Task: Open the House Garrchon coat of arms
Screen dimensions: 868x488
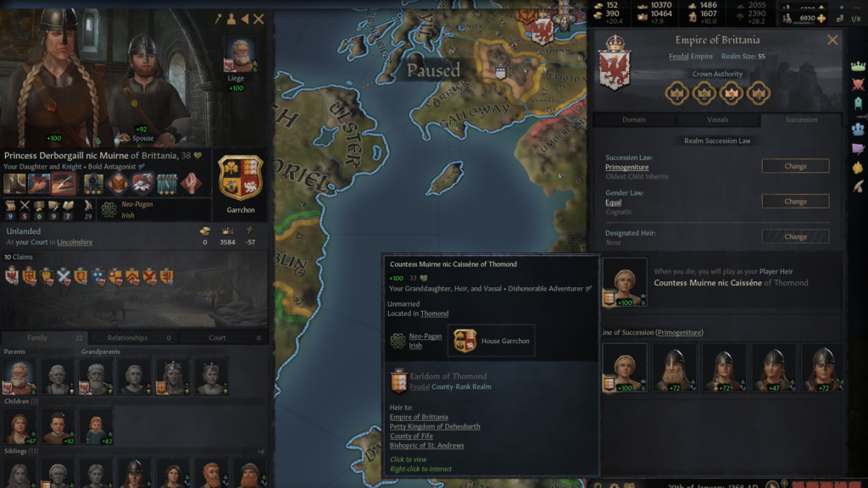Action: 240,178
